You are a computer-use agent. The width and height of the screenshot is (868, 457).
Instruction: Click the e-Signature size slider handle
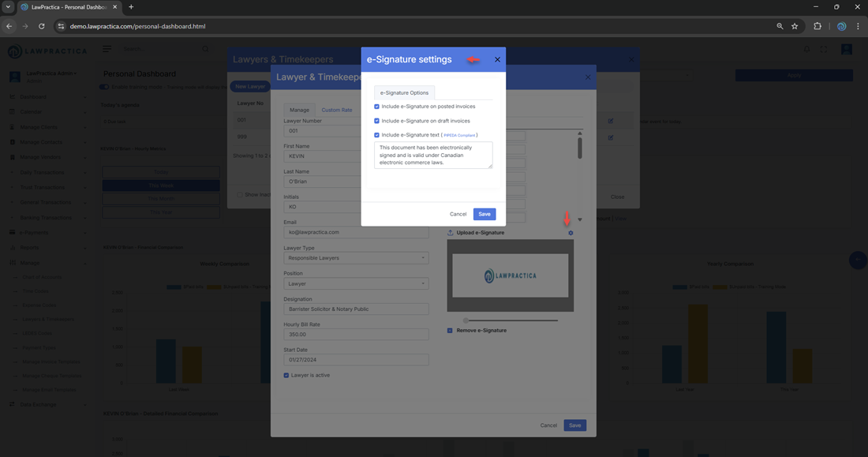coord(466,320)
